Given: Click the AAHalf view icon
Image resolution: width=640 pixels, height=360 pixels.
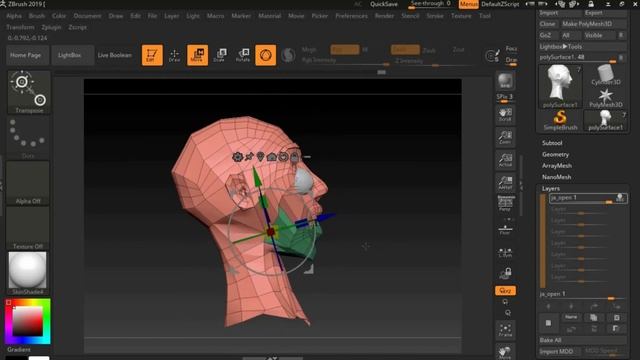Looking at the screenshot, I should [x=505, y=182].
